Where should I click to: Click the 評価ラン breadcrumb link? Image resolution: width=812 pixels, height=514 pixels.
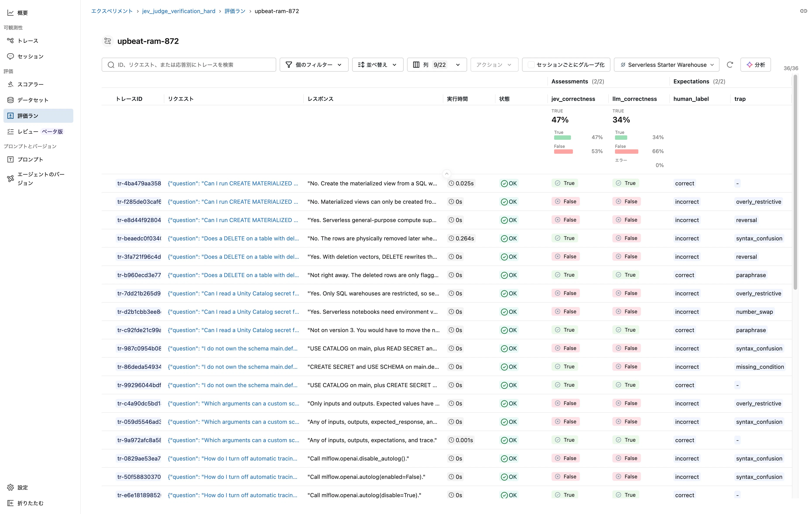pos(235,11)
